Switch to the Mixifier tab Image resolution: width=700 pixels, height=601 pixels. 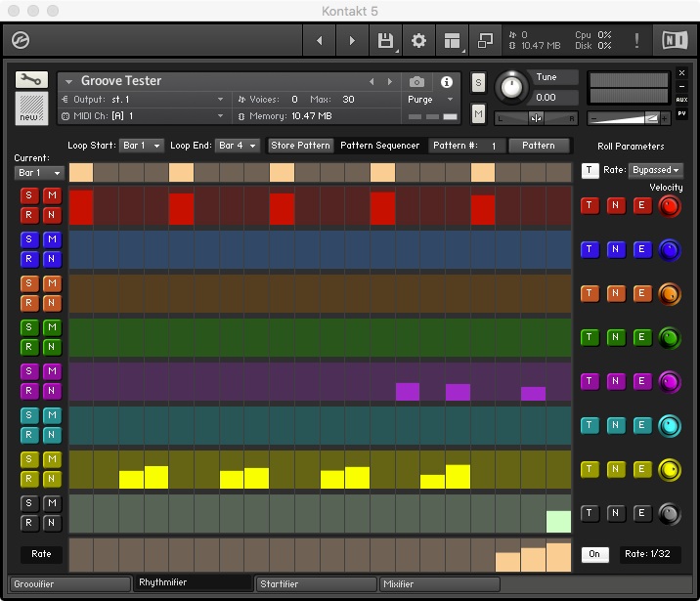pyautogui.click(x=439, y=584)
